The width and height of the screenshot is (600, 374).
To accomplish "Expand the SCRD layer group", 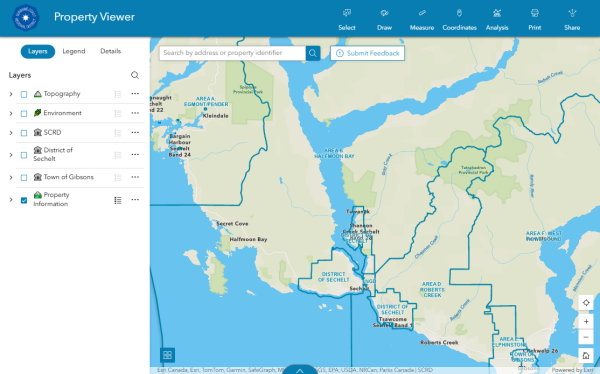I will tap(11, 133).
